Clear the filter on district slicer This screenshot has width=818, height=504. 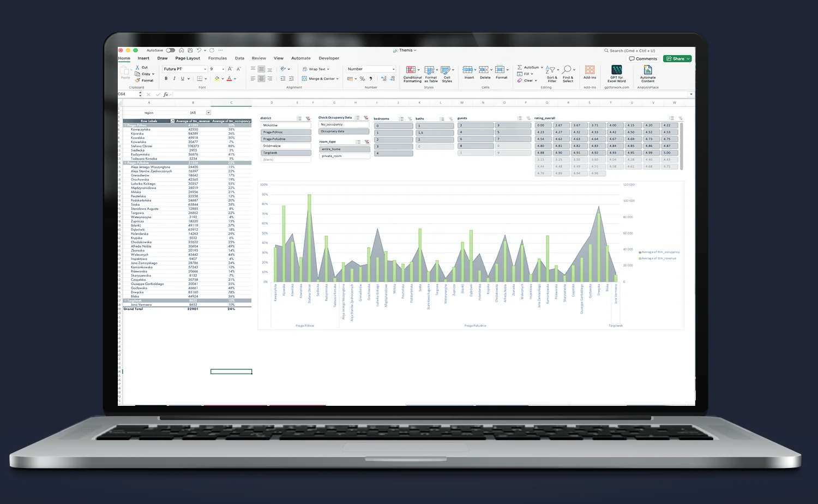[308, 118]
